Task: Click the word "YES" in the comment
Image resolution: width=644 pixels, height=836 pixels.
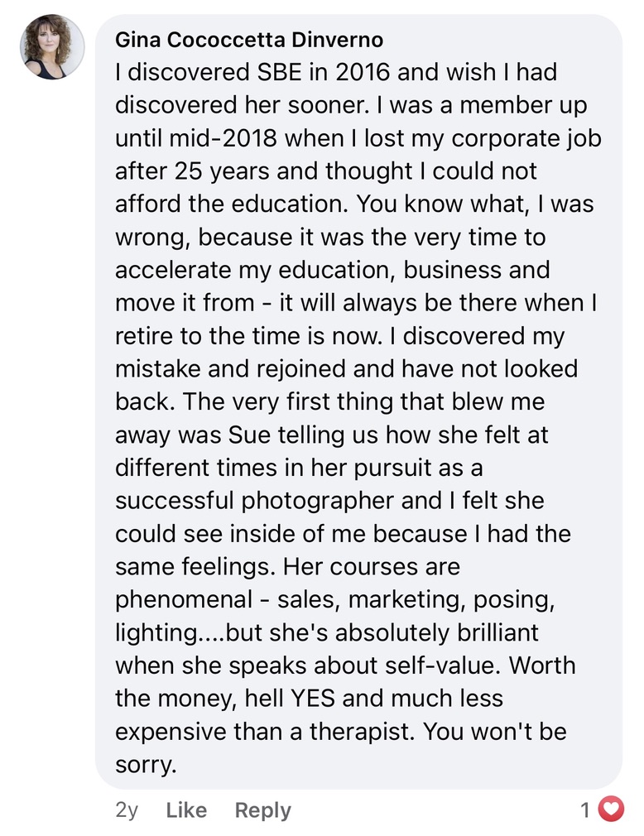Action: [312, 699]
